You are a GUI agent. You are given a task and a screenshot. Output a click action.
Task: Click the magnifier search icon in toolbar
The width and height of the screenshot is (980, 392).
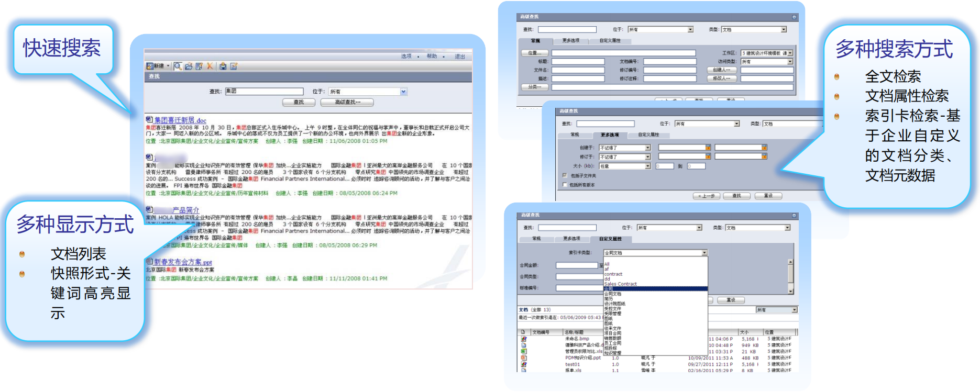point(178,66)
